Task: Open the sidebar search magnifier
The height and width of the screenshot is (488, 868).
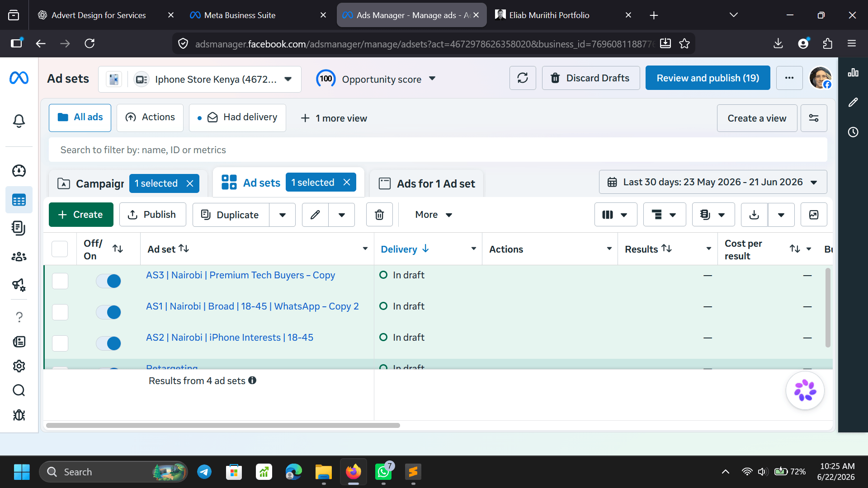Action: click(x=19, y=390)
